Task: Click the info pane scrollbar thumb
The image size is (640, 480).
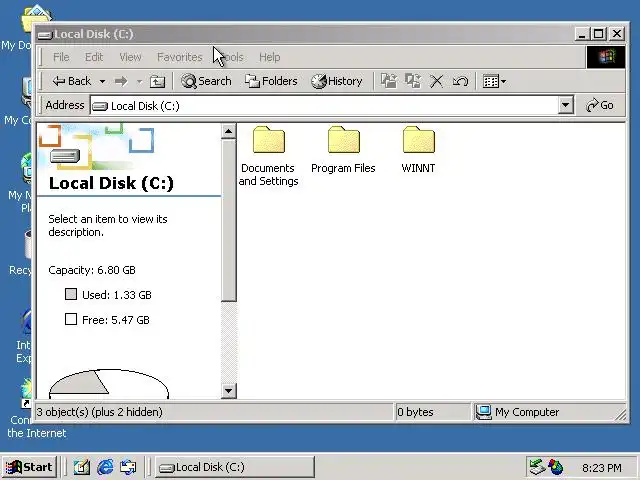Action: 229,220
